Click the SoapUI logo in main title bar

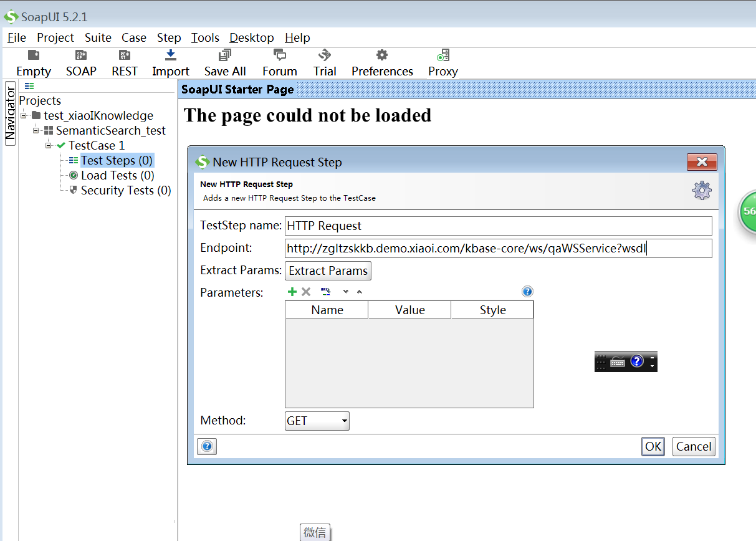[x=11, y=16]
